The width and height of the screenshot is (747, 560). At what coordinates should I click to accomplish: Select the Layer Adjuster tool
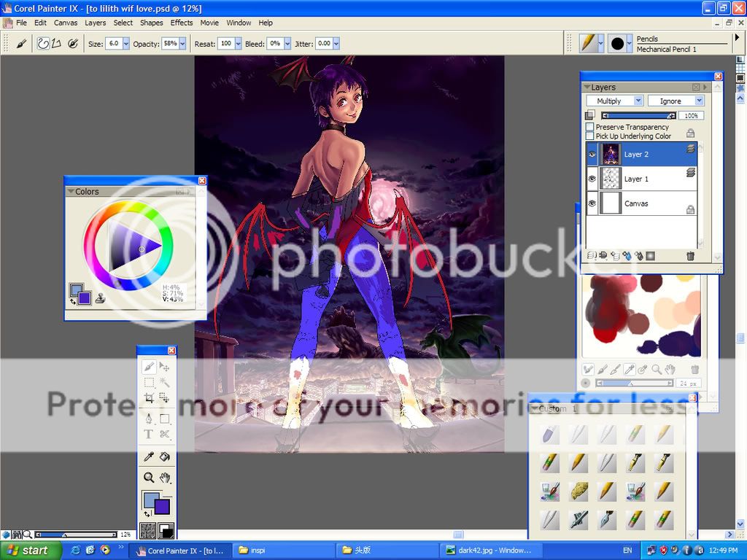[164, 367]
